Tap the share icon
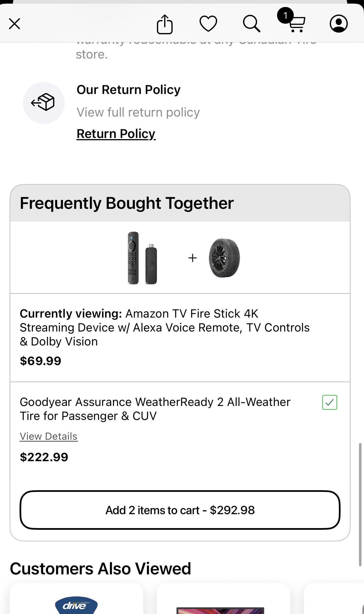The height and width of the screenshot is (614, 364). [165, 24]
